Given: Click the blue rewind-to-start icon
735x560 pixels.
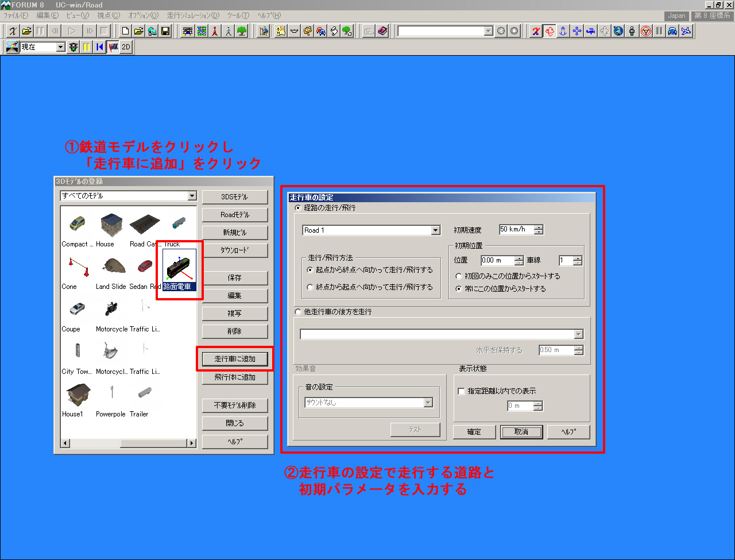Looking at the screenshot, I should [x=100, y=47].
